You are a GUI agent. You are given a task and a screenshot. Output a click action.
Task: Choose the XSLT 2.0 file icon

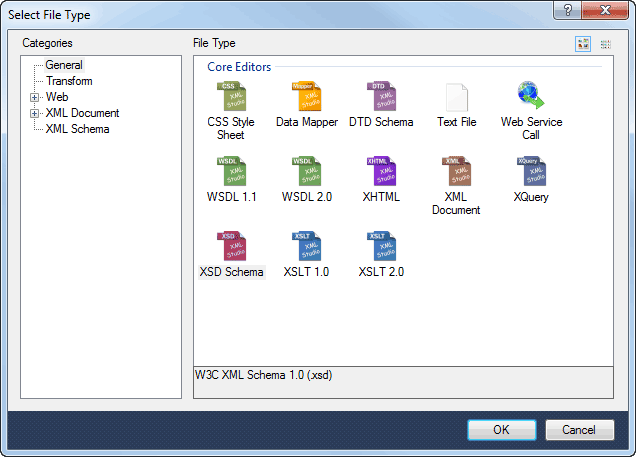[x=381, y=246]
